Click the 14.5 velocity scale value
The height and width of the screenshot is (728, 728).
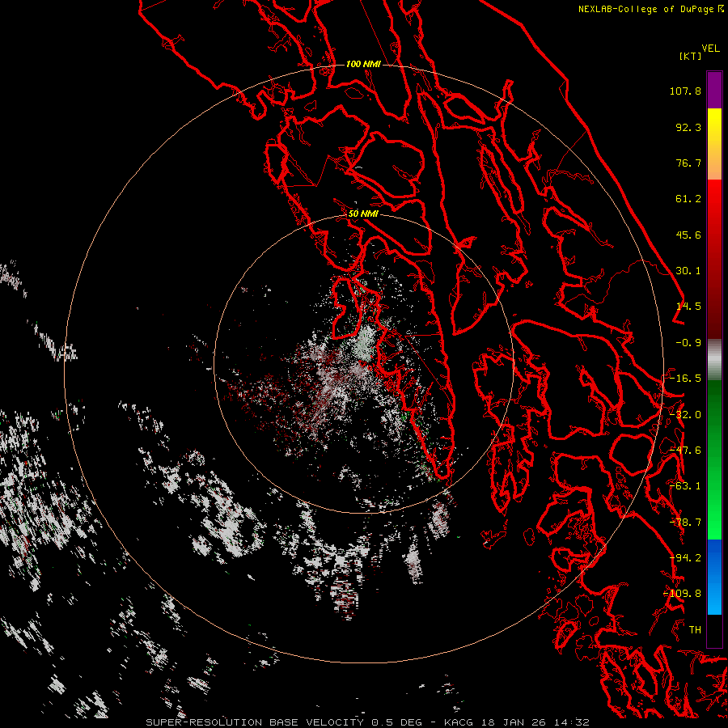click(x=688, y=307)
